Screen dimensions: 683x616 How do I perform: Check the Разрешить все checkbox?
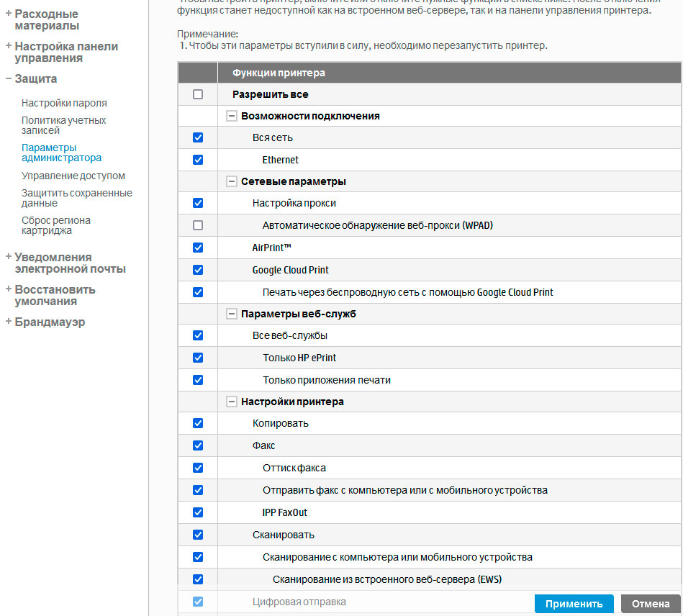(x=198, y=94)
